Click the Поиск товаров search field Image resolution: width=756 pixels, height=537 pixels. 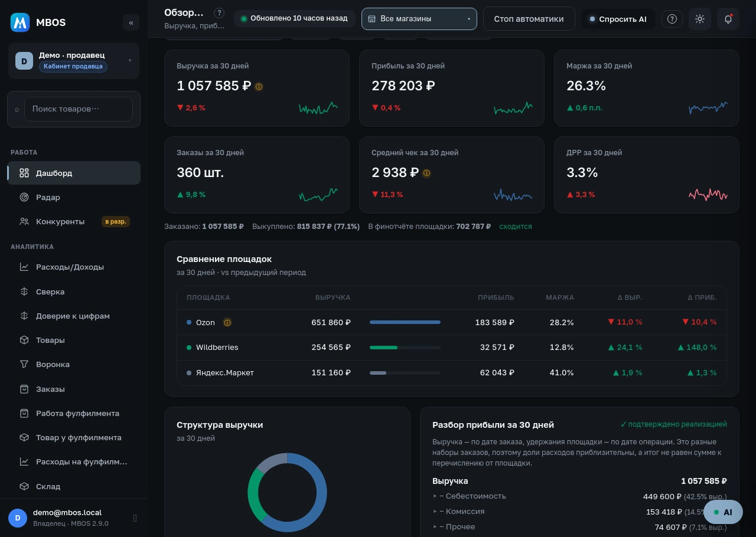pyautogui.click(x=79, y=109)
